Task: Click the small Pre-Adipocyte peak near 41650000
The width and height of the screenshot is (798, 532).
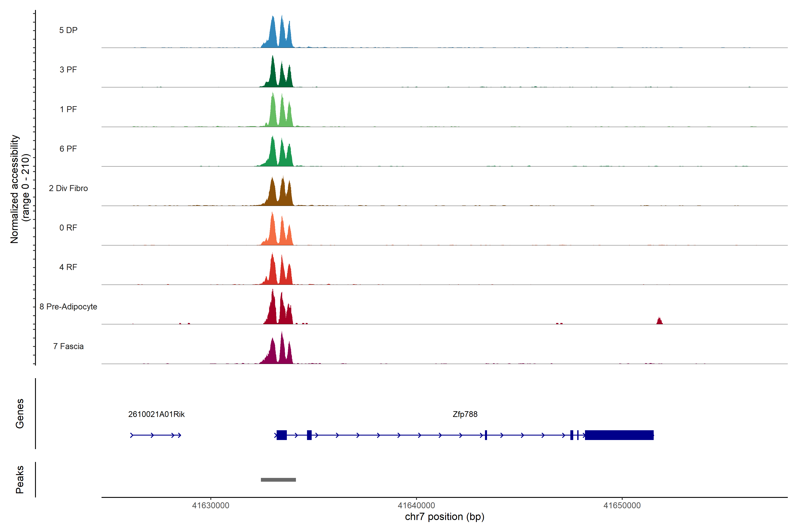Action: (659, 321)
